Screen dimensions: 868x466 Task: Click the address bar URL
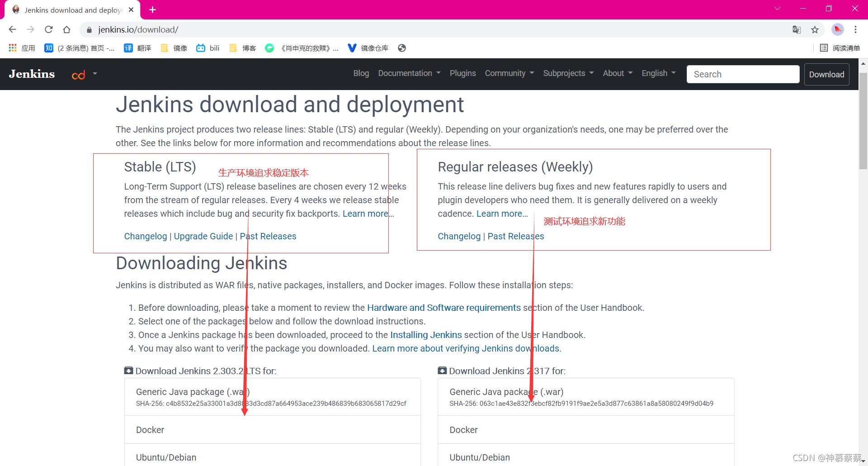coord(138,30)
